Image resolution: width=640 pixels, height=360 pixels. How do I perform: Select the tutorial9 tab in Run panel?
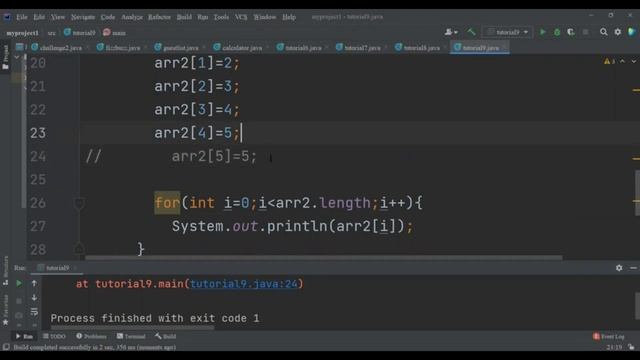point(56,268)
